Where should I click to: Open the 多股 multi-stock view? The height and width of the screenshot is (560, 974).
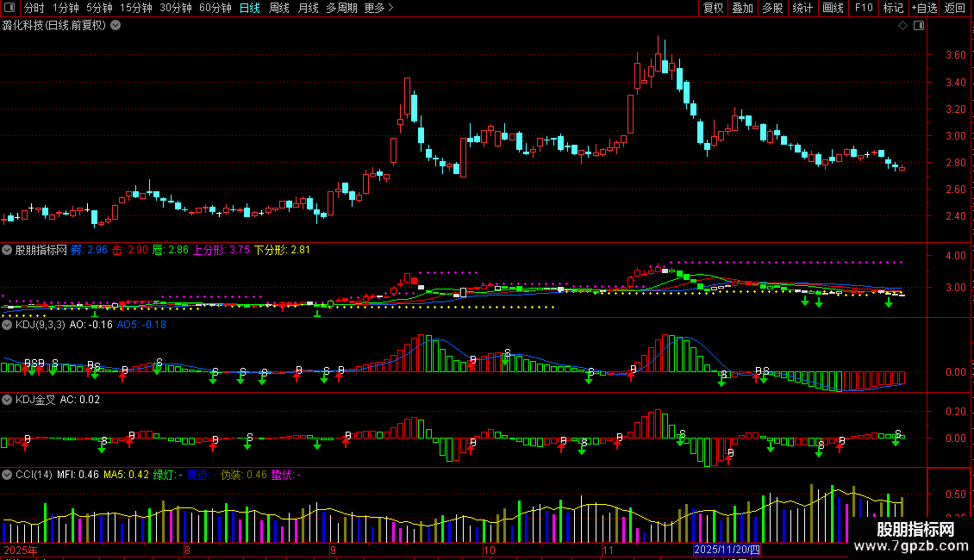click(772, 8)
